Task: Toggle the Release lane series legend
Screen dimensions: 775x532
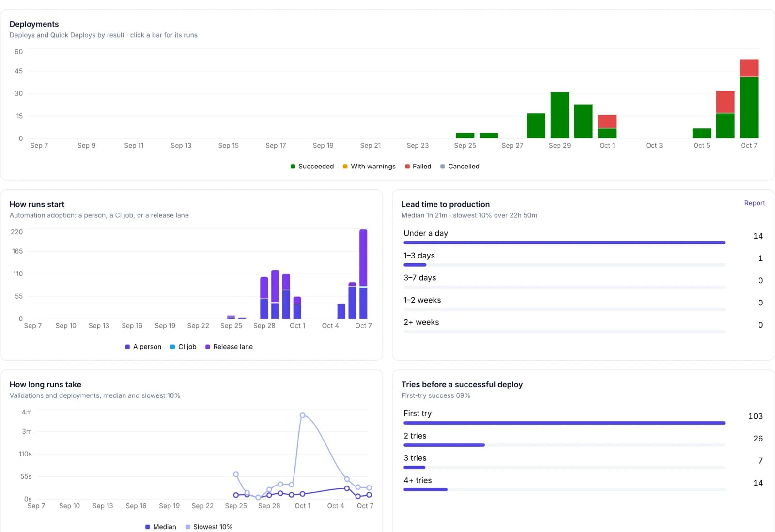Action: pos(229,347)
